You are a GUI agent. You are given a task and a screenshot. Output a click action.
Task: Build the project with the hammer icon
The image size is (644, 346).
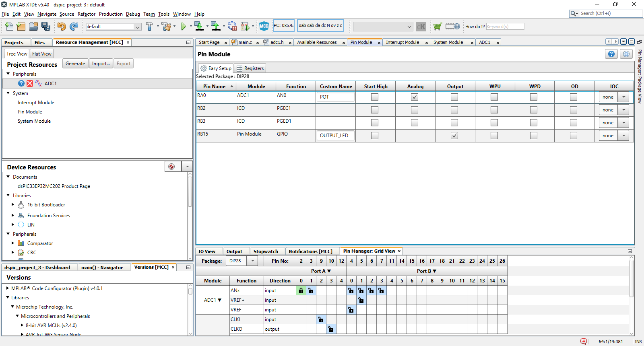[149, 27]
